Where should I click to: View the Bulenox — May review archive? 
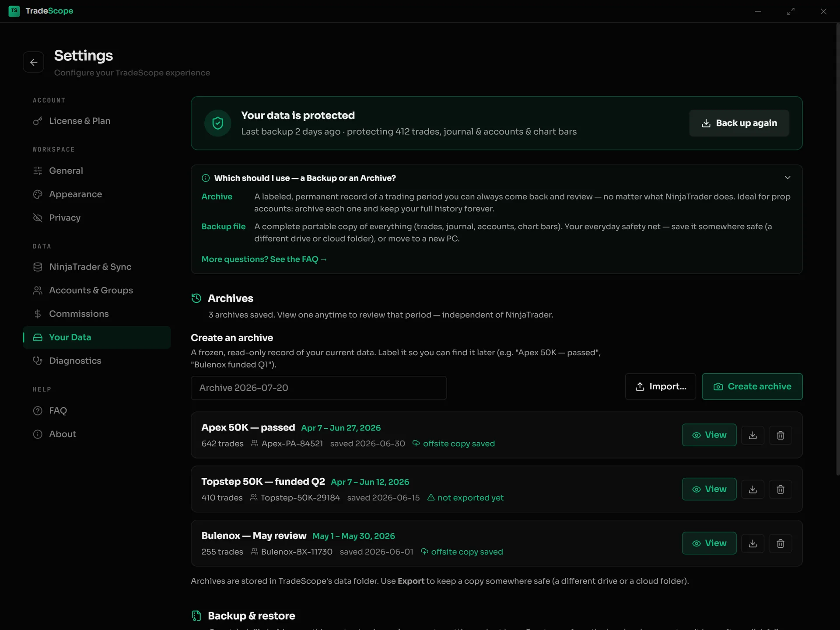click(x=709, y=543)
